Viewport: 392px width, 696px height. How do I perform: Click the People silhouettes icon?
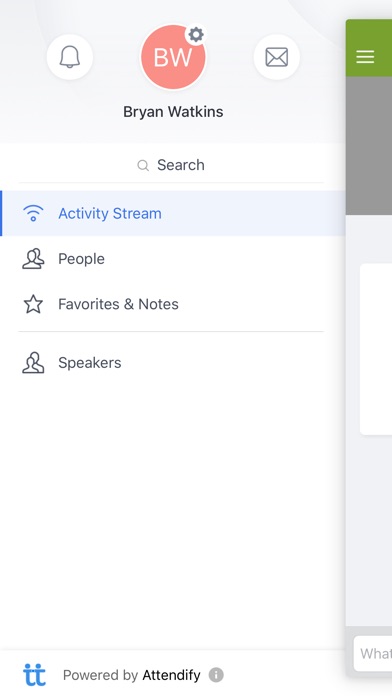click(33, 258)
